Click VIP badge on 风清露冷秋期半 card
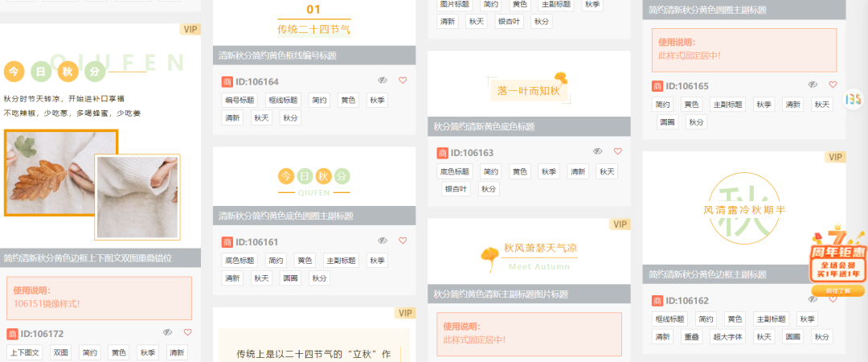868x362 pixels. [835, 158]
